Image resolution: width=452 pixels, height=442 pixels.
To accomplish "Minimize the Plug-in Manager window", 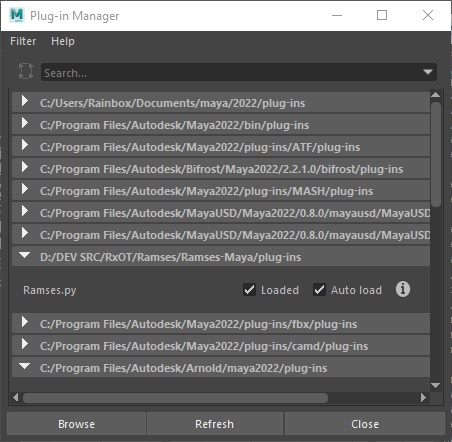I will 337,15.
